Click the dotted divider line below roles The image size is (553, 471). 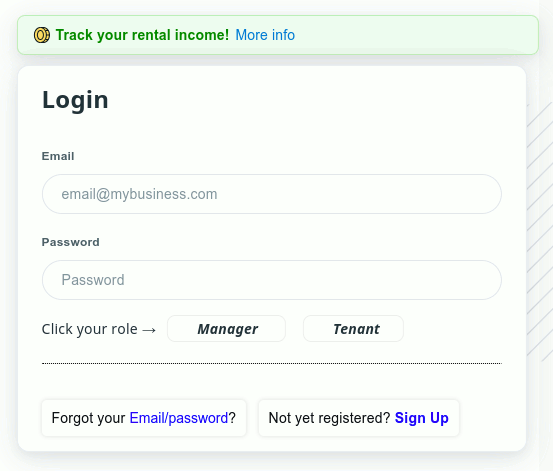[272, 363]
